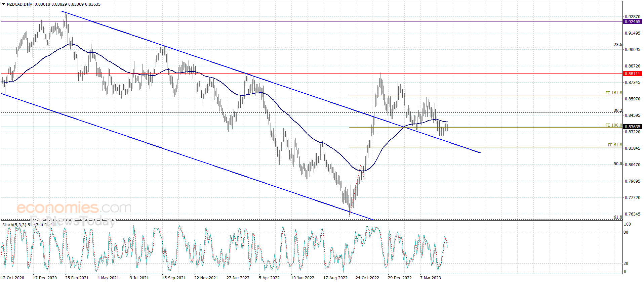
Task: Select the NZDCAD,Daily chart title
Action: coord(19,4)
